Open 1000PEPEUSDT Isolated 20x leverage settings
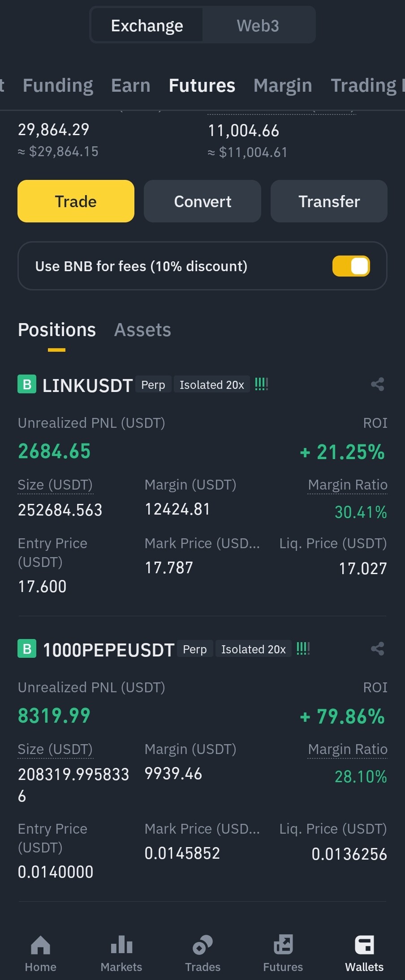This screenshot has width=405, height=980. 253,649
